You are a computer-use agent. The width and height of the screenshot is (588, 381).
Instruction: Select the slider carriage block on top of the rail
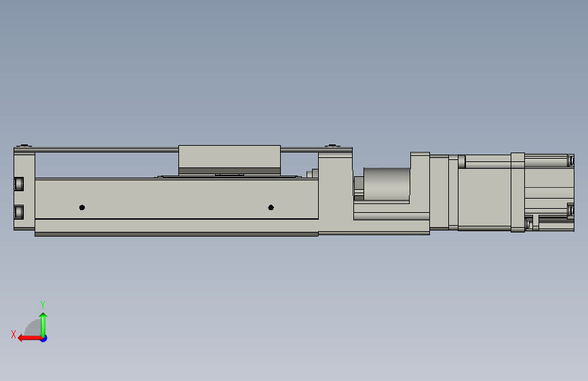click(x=229, y=160)
